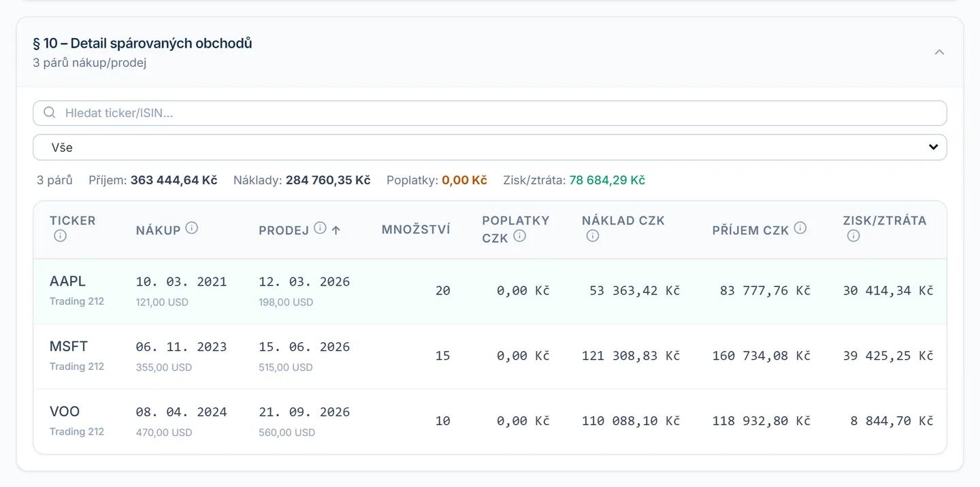Screen dimensions: 980x487
Task: Collapse the § 10 section with chevron
Action: pos(939,52)
